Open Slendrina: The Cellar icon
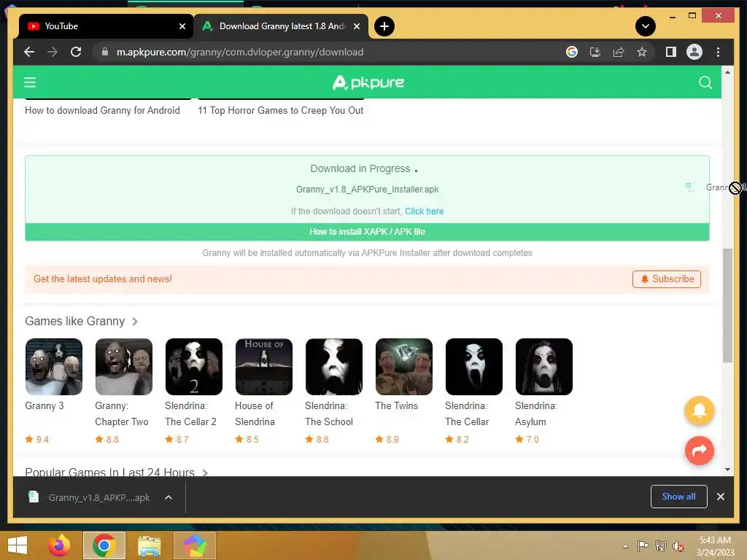The height and width of the screenshot is (560, 747). pos(474,367)
